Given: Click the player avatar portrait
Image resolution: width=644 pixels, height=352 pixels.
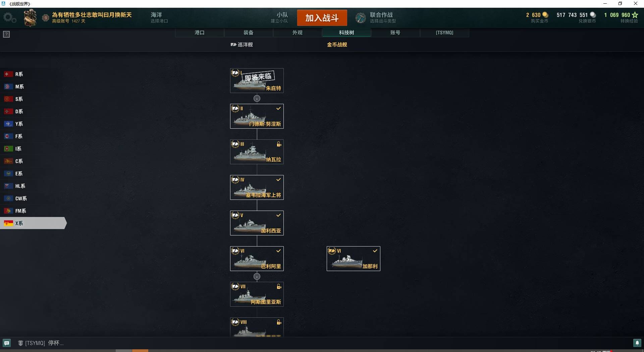Looking at the screenshot, I should pos(30,17).
